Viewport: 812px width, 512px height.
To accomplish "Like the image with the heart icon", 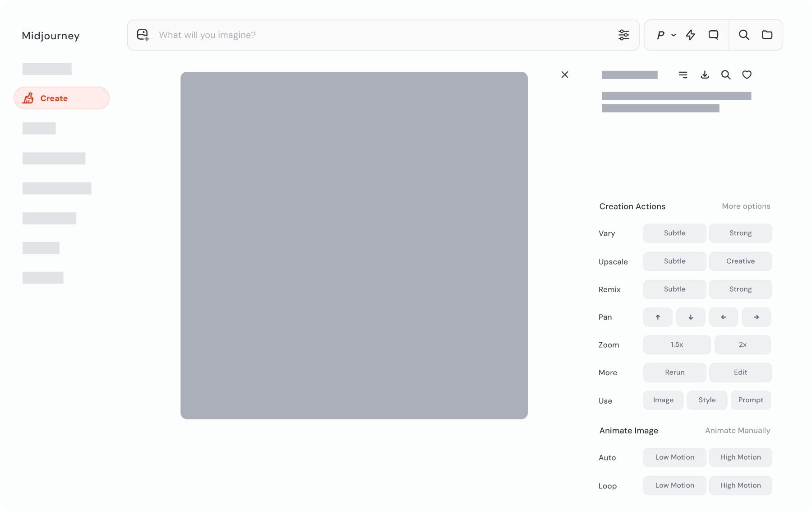I will (x=747, y=75).
